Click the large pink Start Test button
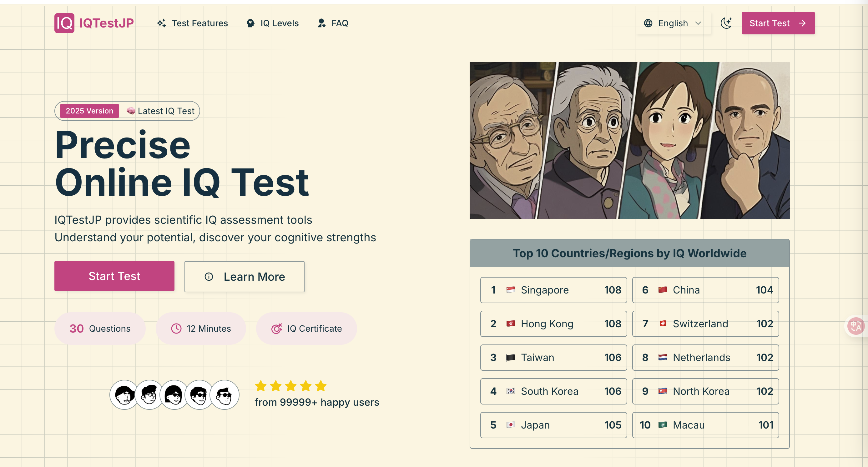Screen dimensions: 868x467 [114, 276]
